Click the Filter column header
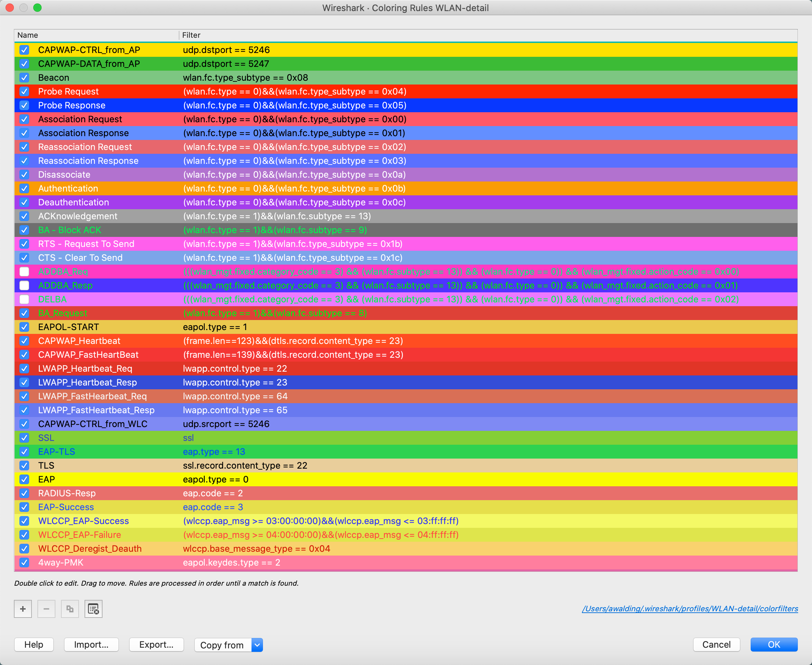Image resolution: width=812 pixels, height=665 pixels. coord(191,35)
